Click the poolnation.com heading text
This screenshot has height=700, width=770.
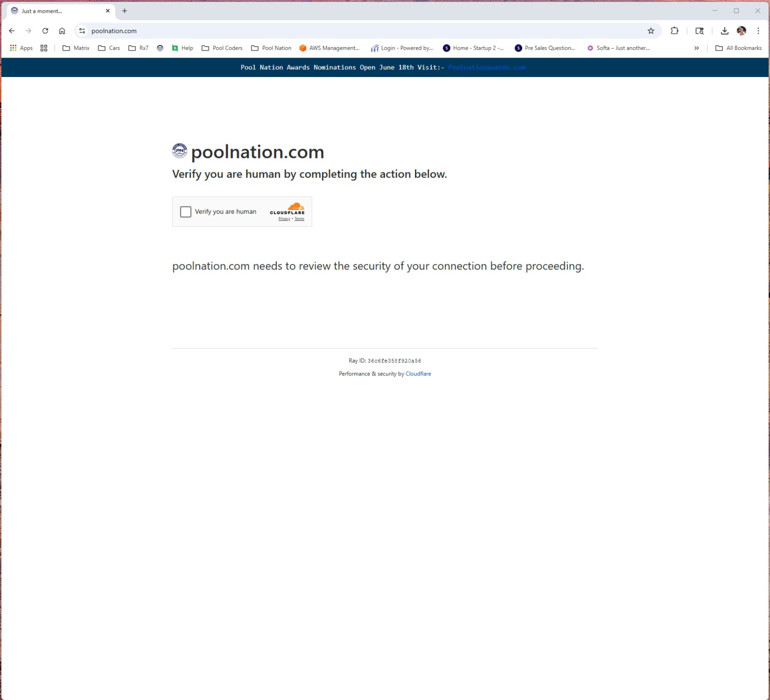coord(257,152)
